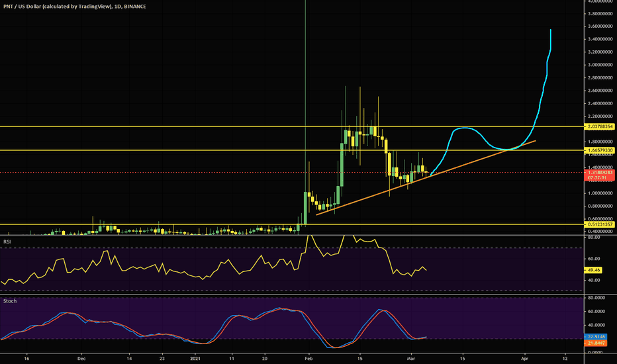617x364 pixels.
Task: Click the 2.80000000 price axis tick
Action: pos(600,78)
